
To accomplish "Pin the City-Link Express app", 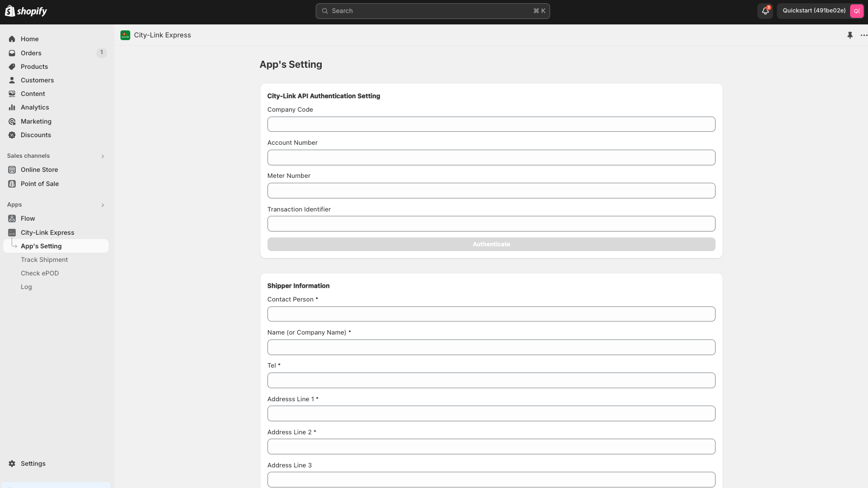I will (850, 35).
